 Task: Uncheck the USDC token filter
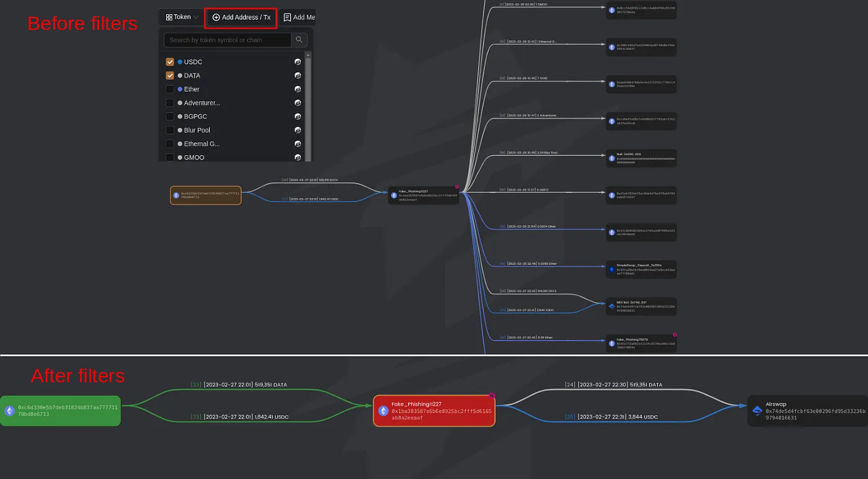click(169, 61)
